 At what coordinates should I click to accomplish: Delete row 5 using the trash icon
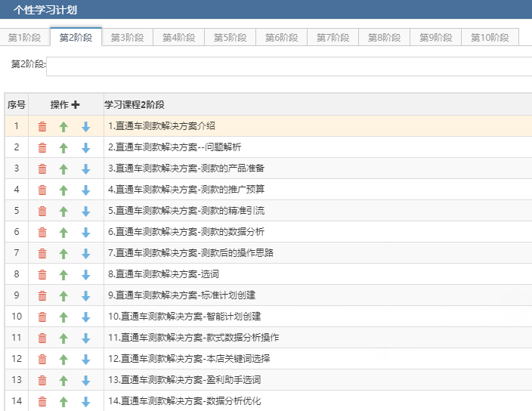coord(42,212)
